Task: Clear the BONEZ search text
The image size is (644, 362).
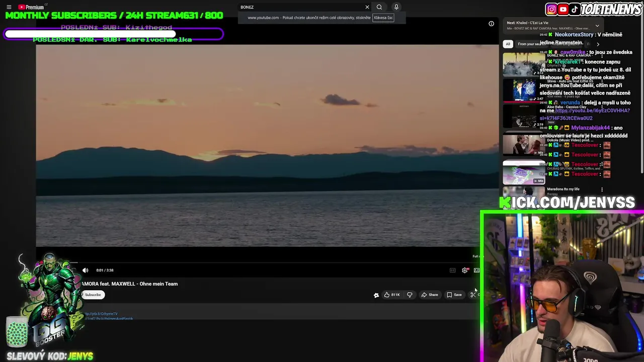Action: pyautogui.click(x=367, y=7)
